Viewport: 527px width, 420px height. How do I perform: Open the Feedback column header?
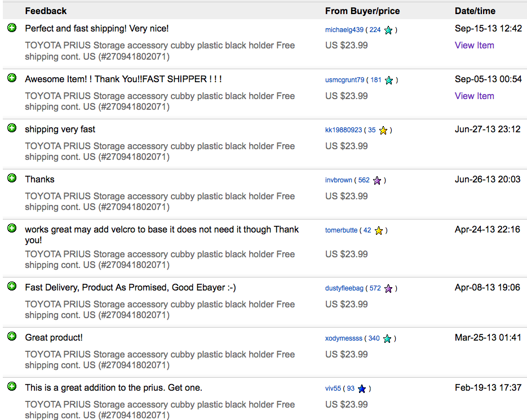pos(46,11)
